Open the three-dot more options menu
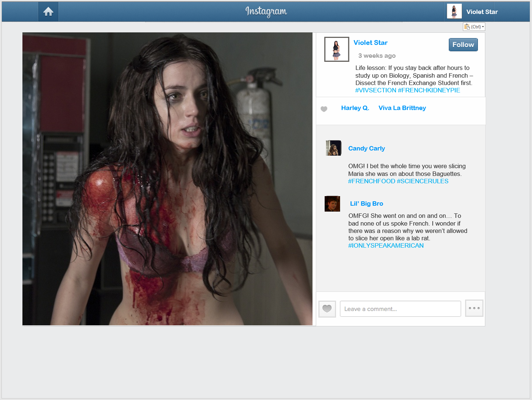Screen dimensions: 532x400 (474, 308)
